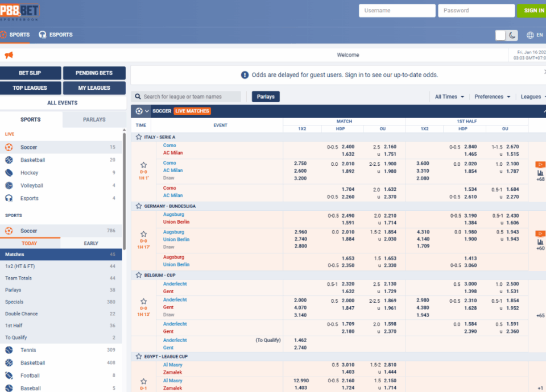Click the megaphone announcement icon
The image size is (546, 392).
(9, 55)
